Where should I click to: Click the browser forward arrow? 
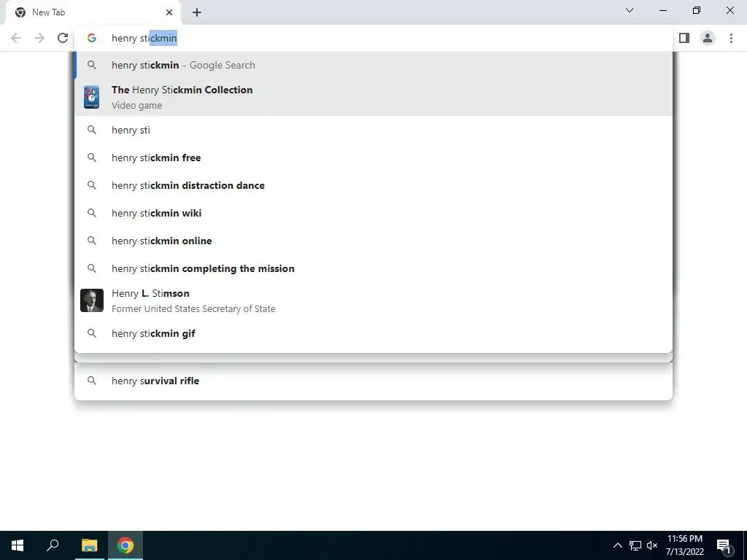39,38
